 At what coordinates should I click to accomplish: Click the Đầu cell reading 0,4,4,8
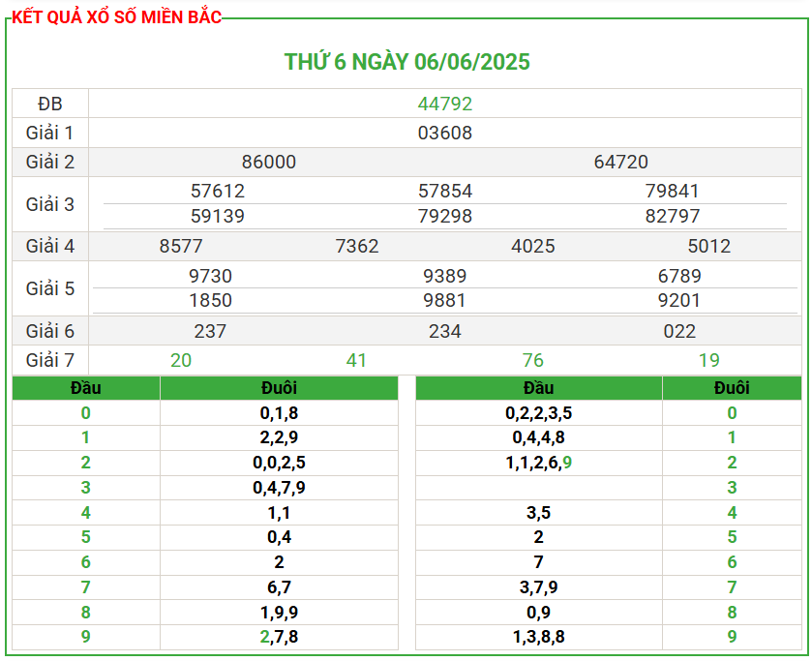coord(538,437)
